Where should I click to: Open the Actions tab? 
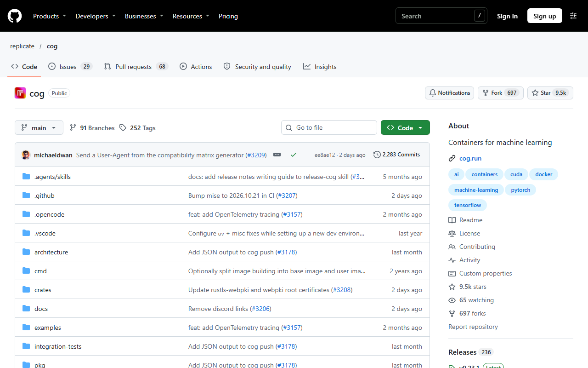tap(196, 67)
